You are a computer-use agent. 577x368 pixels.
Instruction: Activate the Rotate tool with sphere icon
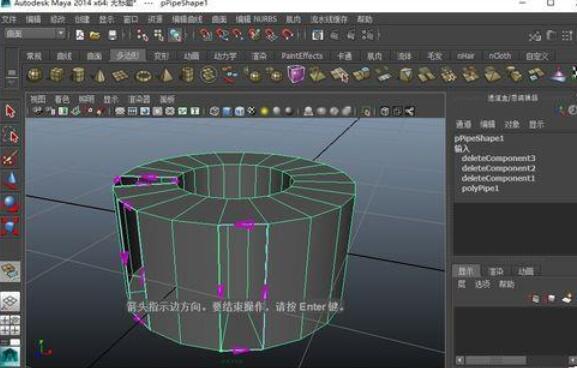click(x=10, y=204)
